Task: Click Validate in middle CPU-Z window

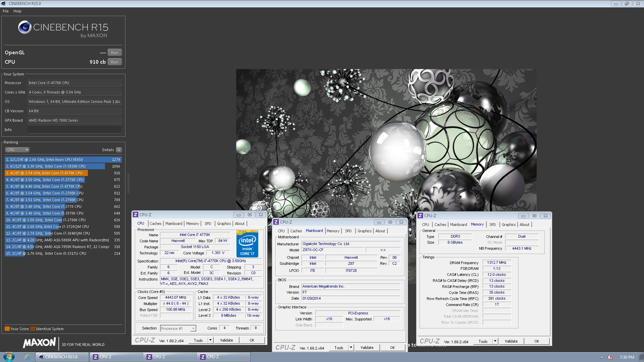Action: [x=367, y=348]
